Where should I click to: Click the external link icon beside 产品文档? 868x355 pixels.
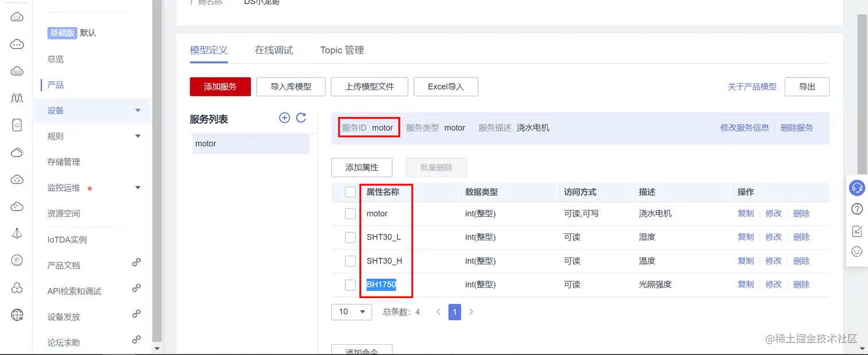[x=137, y=263]
